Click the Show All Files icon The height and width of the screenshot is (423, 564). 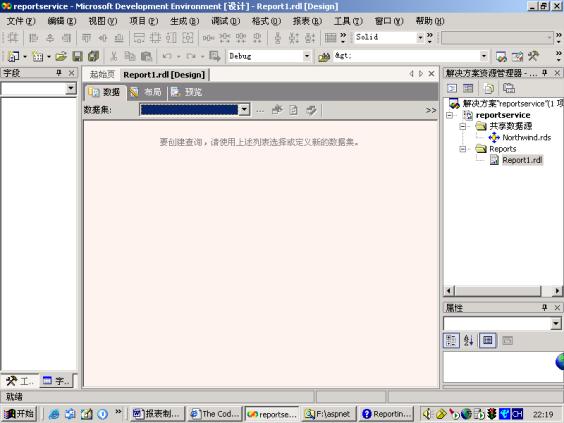pos(509,88)
